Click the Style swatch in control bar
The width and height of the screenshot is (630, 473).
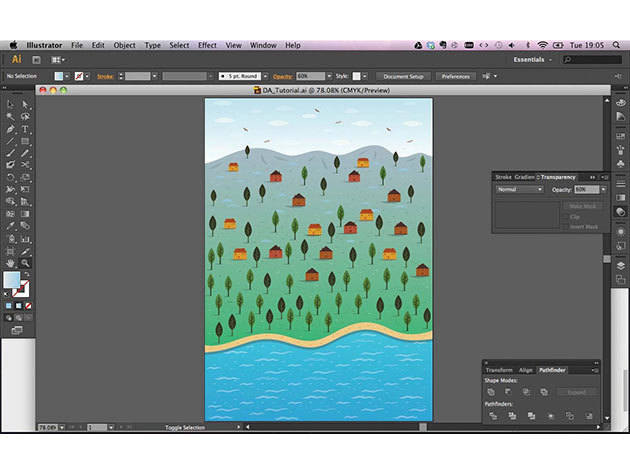pyautogui.click(x=356, y=76)
